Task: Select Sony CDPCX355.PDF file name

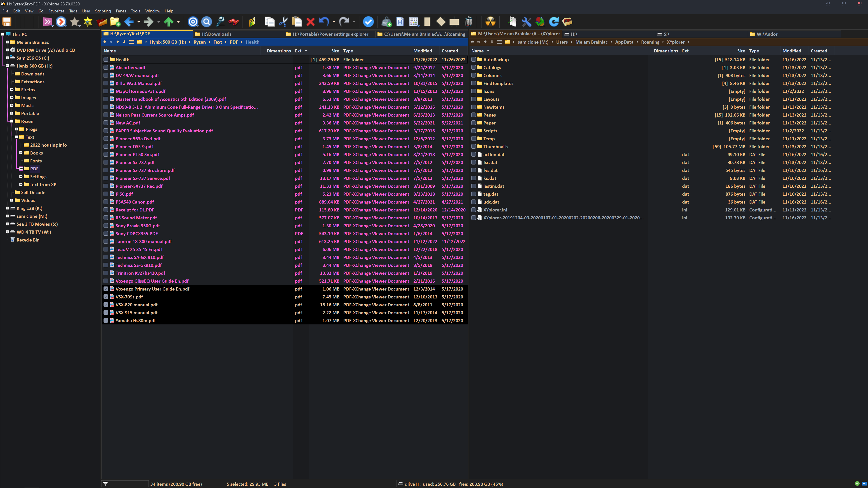Action: pos(137,234)
